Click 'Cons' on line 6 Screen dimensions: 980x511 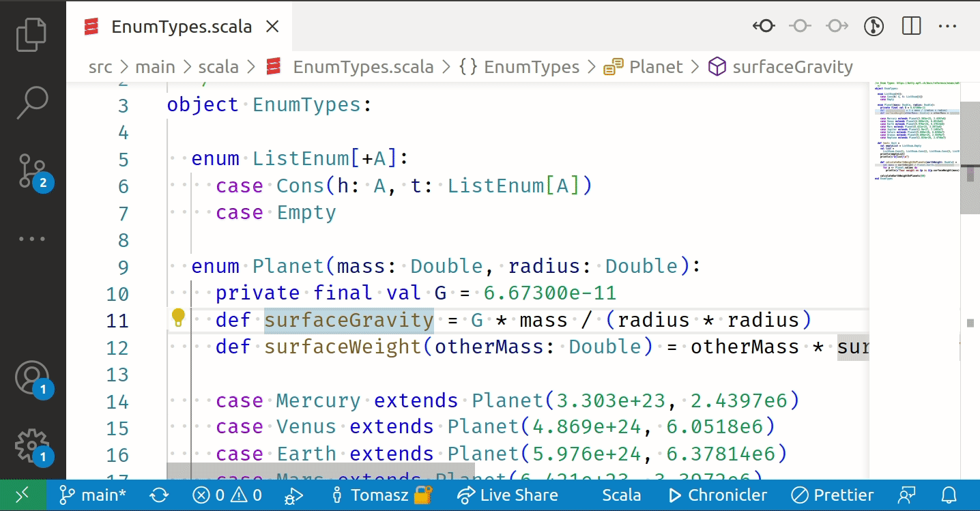tap(300, 186)
